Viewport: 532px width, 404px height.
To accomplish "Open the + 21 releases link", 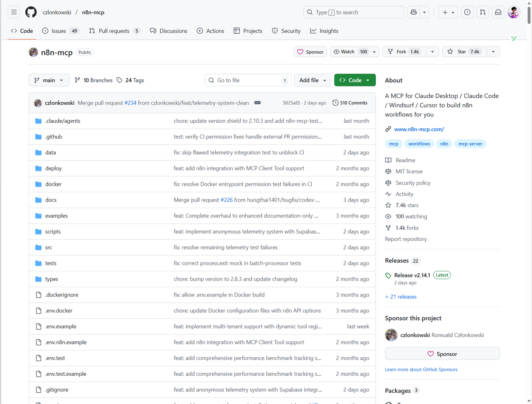I will tap(401, 297).
